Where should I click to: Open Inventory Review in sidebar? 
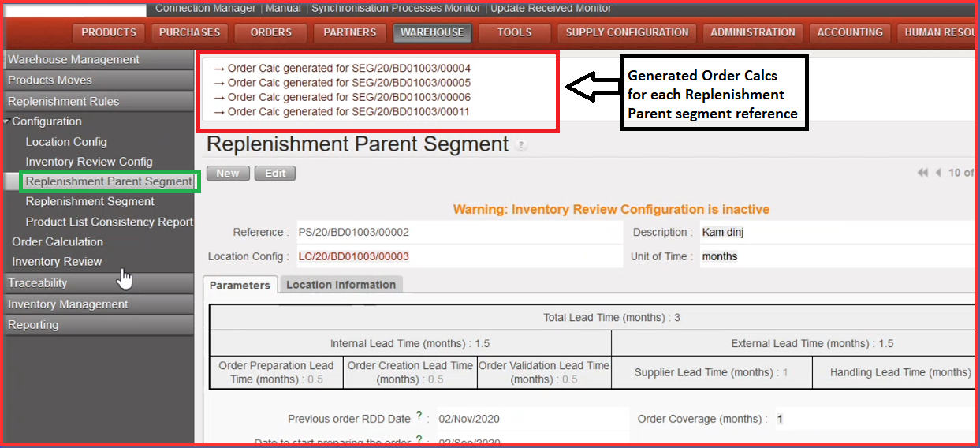tap(57, 261)
